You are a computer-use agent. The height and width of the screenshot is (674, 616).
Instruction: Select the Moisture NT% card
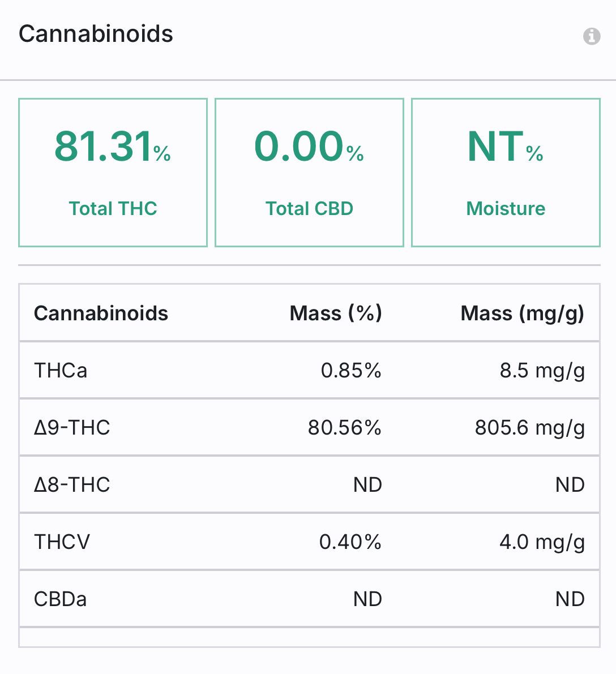pyautogui.click(x=506, y=173)
